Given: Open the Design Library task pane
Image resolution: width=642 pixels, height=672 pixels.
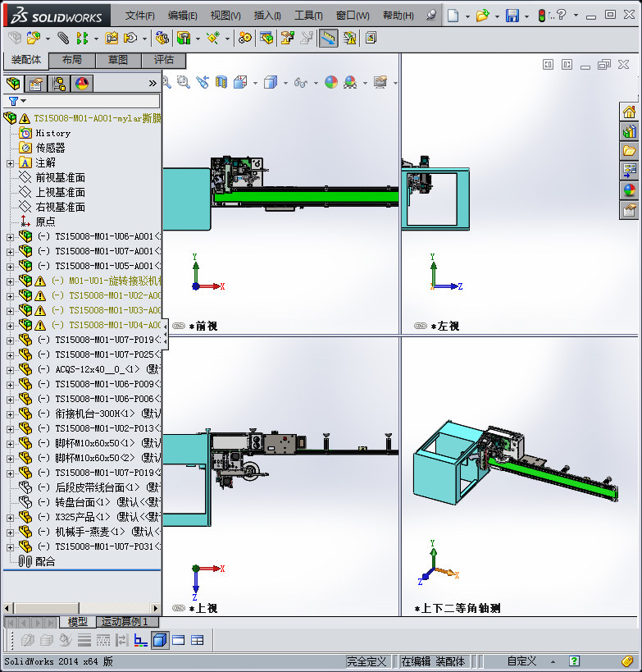Looking at the screenshot, I should coord(629,131).
